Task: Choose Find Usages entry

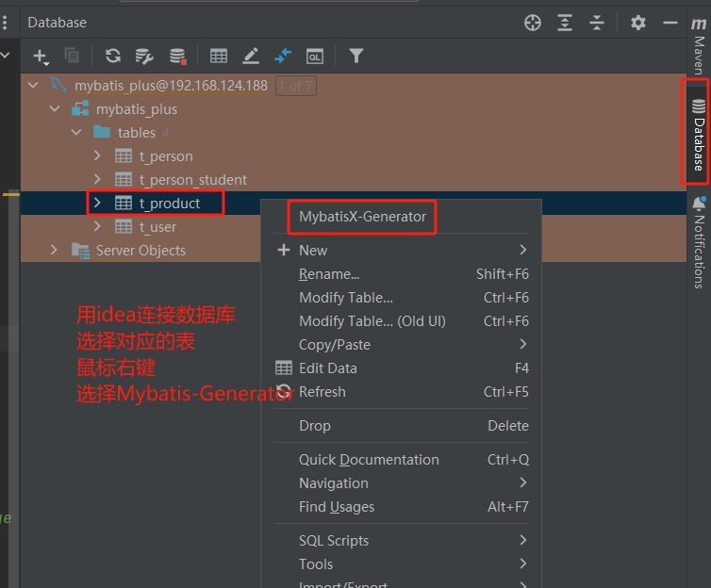Action: pos(402,506)
